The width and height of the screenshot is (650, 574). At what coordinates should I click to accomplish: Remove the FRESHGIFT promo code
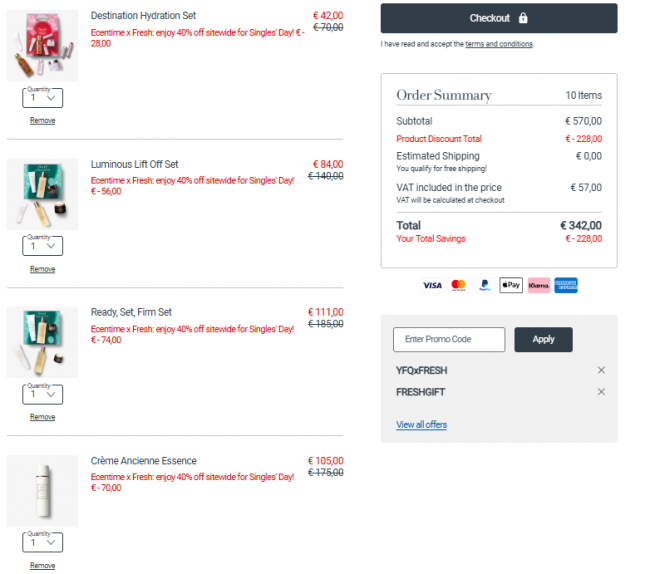pyautogui.click(x=601, y=392)
